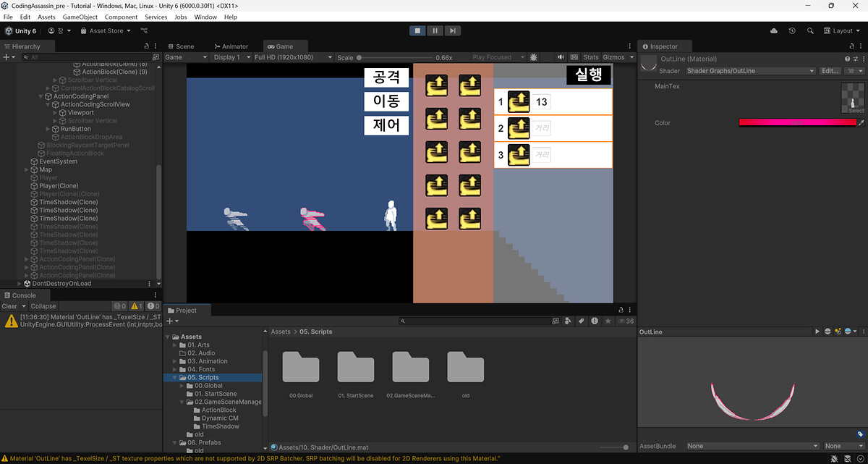Click the Step frame button
868x464 pixels.
click(x=452, y=30)
